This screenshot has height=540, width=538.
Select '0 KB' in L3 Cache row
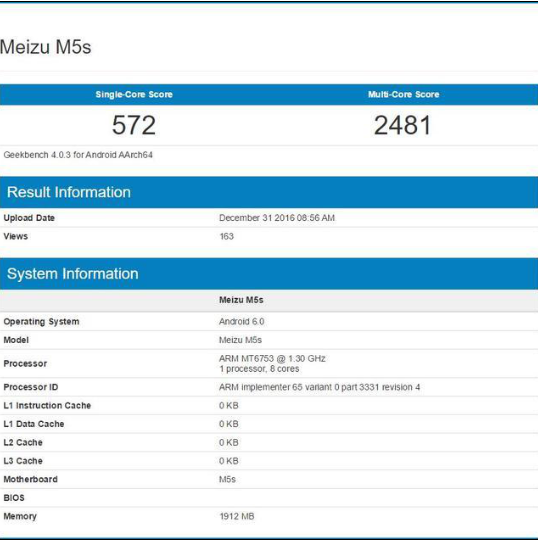(229, 461)
